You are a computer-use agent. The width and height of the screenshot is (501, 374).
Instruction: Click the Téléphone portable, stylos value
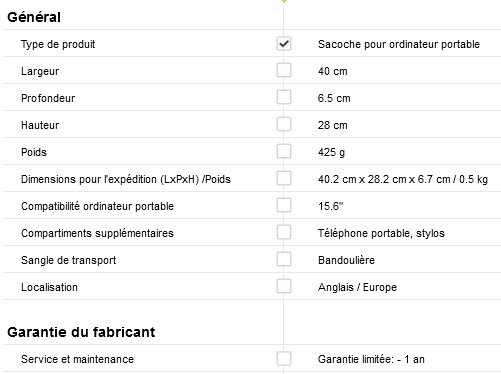click(381, 233)
